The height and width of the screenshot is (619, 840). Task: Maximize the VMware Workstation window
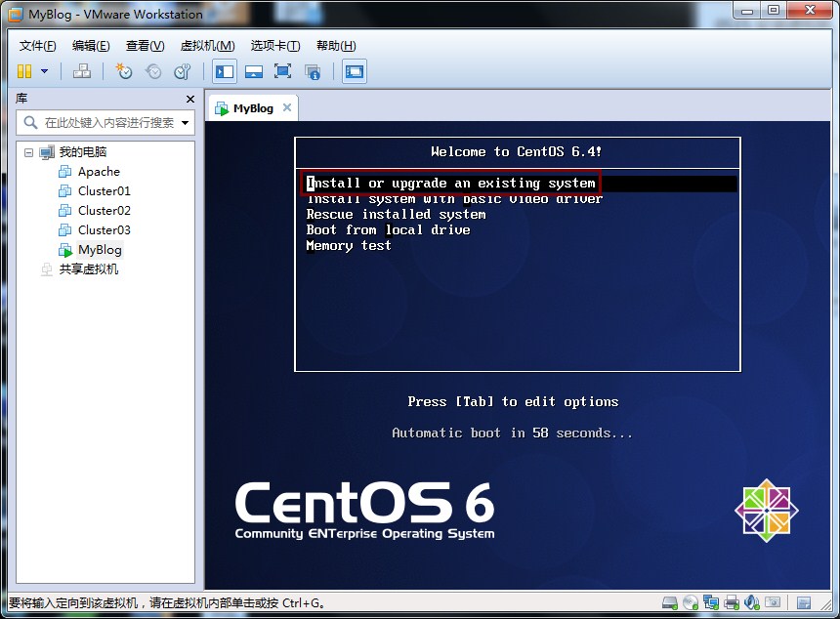coord(774,10)
